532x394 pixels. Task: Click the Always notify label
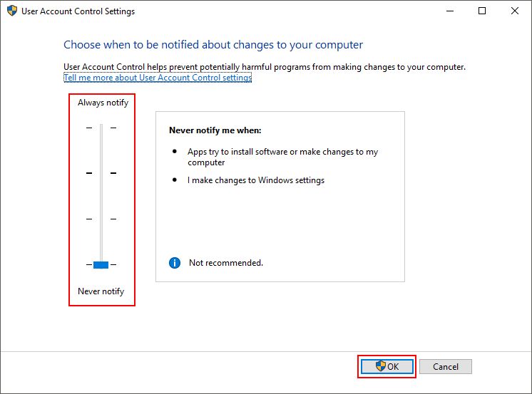(103, 103)
